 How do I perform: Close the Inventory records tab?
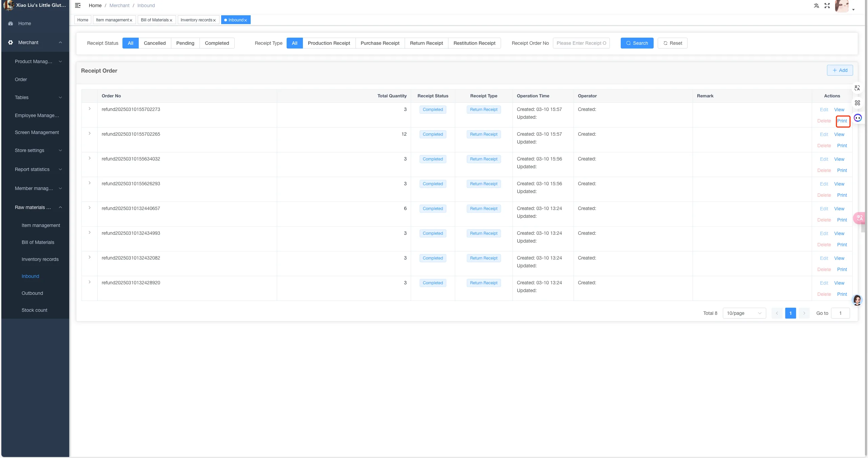(x=214, y=20)
